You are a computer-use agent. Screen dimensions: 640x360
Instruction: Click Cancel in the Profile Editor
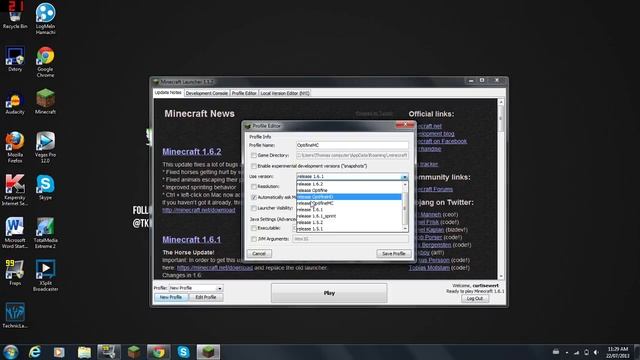(x=259, y=254)
